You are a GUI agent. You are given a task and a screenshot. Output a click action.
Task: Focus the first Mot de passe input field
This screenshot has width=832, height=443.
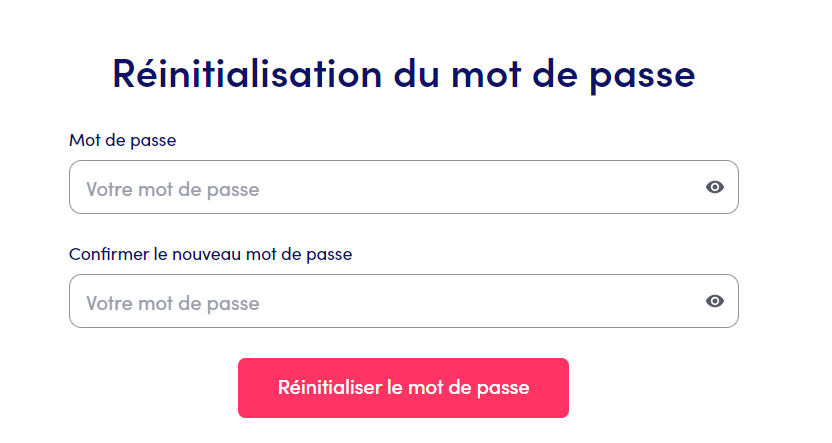[380, 188]
